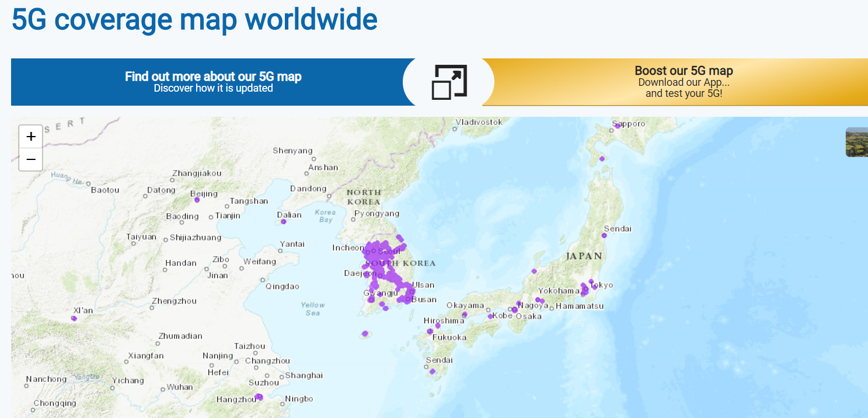Select the coverage dot near northern Sendai
Image resolution: width=868 pixels, height=418 pixels.
(x=604, y=235)
